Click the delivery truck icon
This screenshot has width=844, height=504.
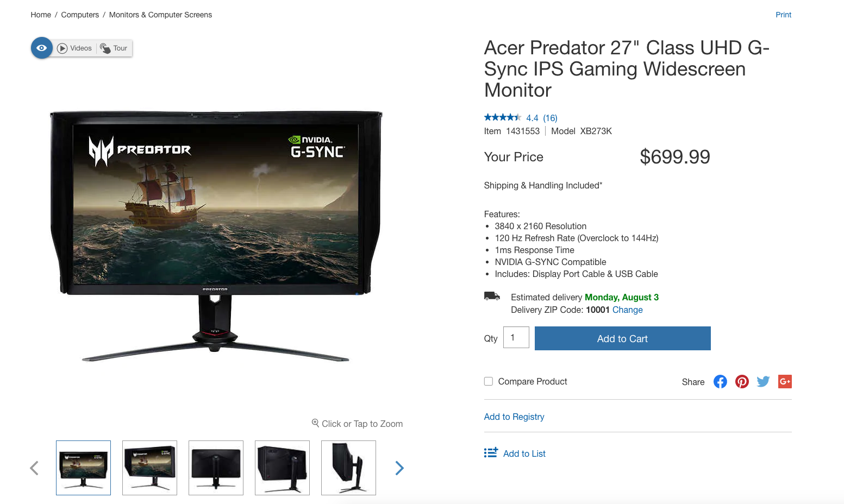[492, 297]
